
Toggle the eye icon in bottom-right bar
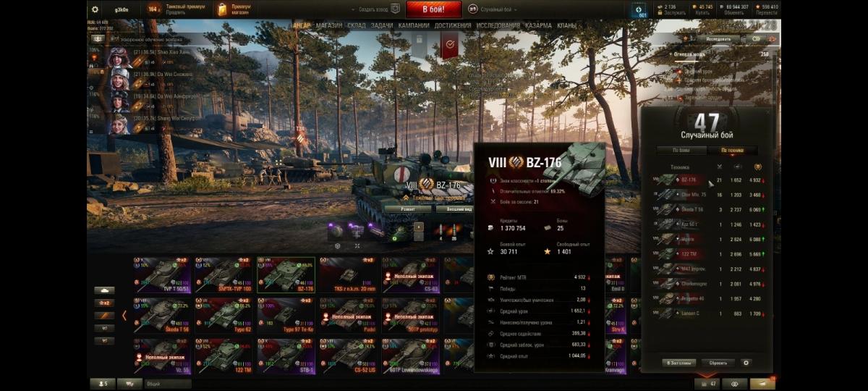tap(734, 384)
